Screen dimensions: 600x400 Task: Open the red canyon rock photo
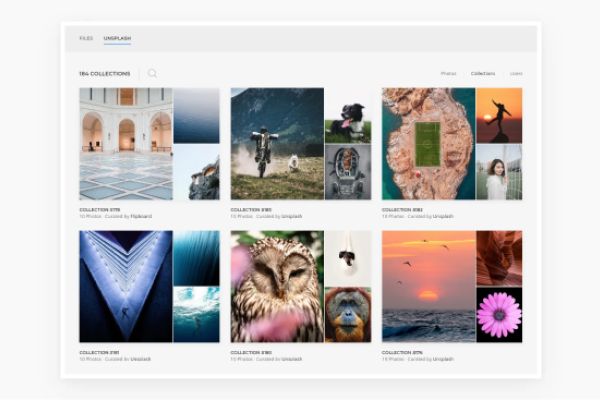499,258
